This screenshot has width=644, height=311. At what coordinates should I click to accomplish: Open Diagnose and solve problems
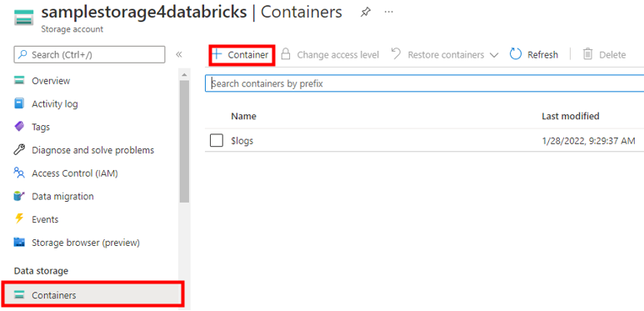(93, 150)
